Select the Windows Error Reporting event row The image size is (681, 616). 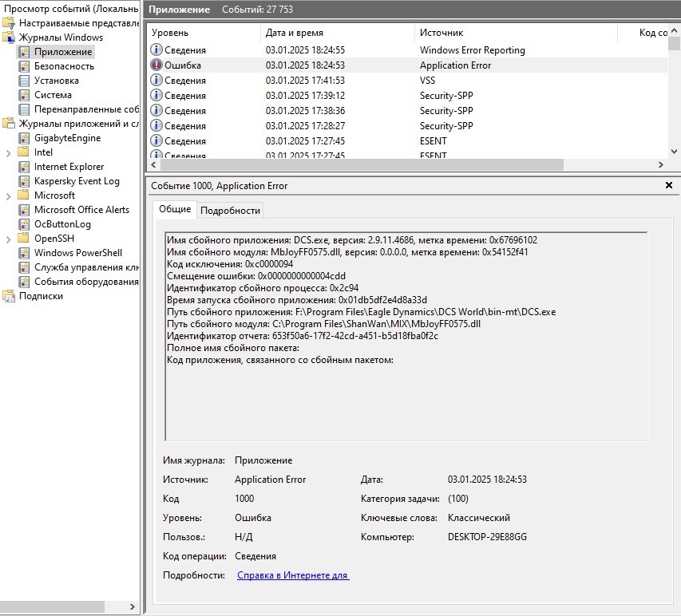(408, 50)
